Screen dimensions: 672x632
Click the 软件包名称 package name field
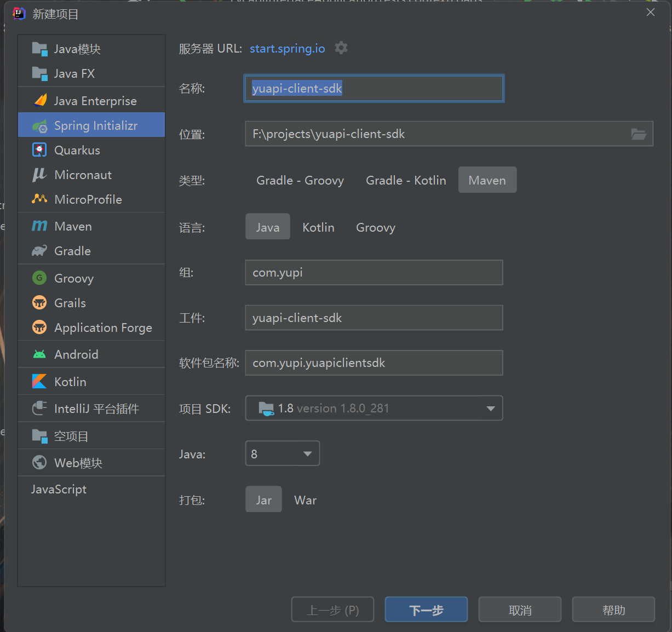(x=374, y=363)
